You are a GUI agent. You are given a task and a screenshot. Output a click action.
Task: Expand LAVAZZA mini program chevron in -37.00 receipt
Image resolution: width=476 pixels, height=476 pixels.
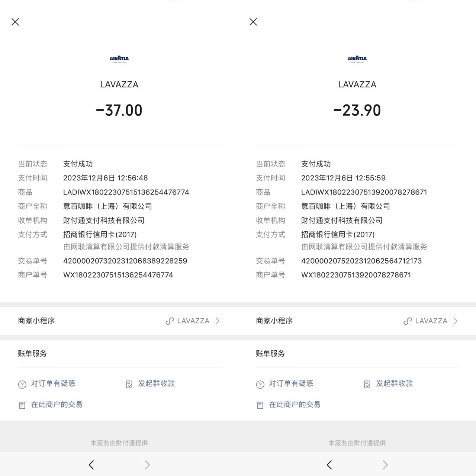pos(217,321)
